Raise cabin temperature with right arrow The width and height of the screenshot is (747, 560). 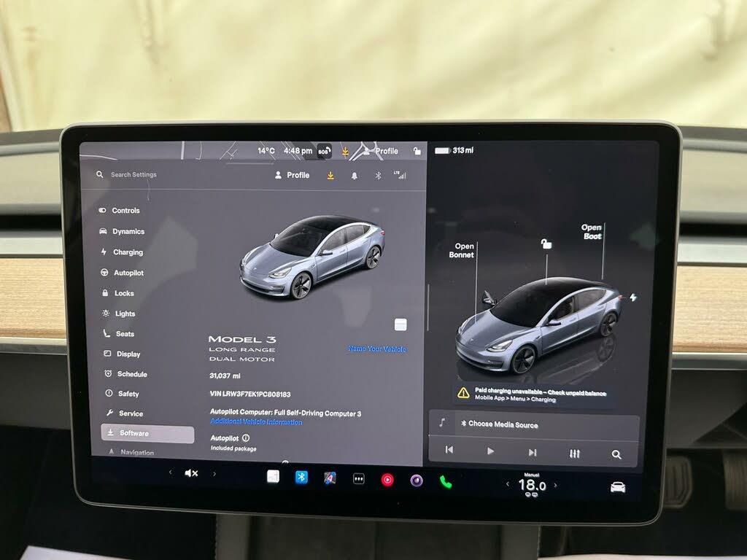pyautogui.click(x=555, y=485)
